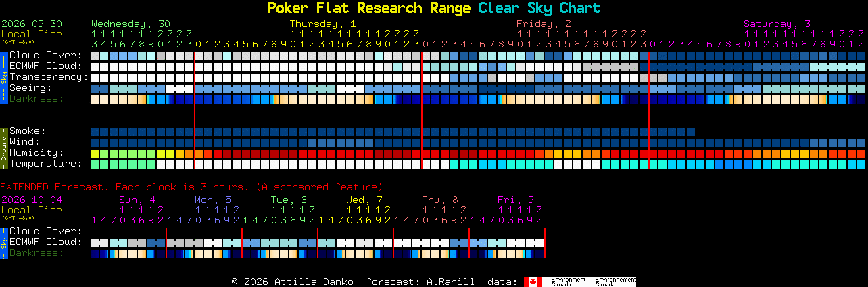Click the Sun, 4 extended day header
This screenshot has height=287, width=868.
tap(137, 200)
